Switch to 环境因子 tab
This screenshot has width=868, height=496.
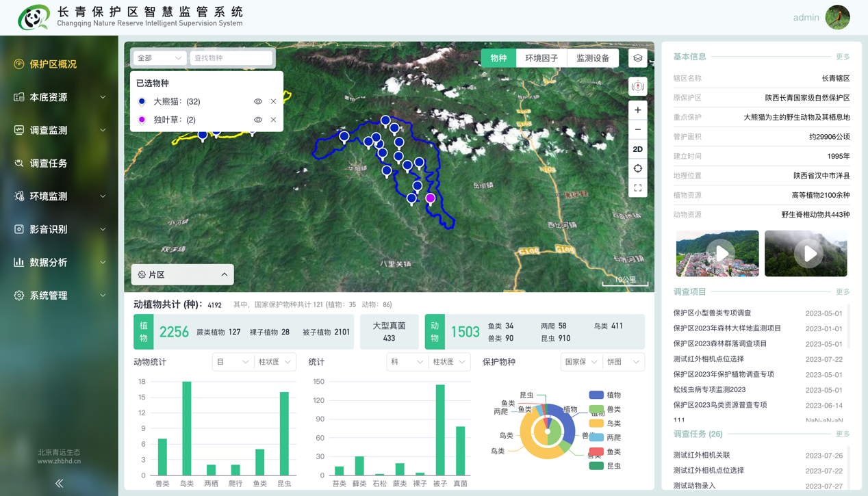coord(541,58)
